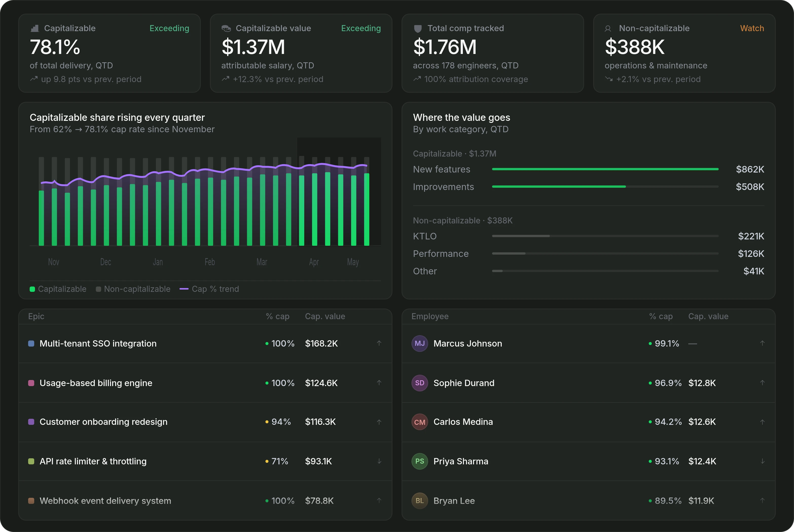Screen dimensions: 794x532
Task: Open the PS avatar for Priya Sharma
Action: point(420,461)
